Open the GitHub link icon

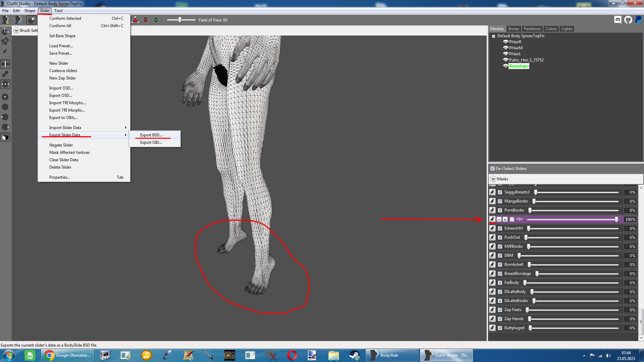pos(628,20)
